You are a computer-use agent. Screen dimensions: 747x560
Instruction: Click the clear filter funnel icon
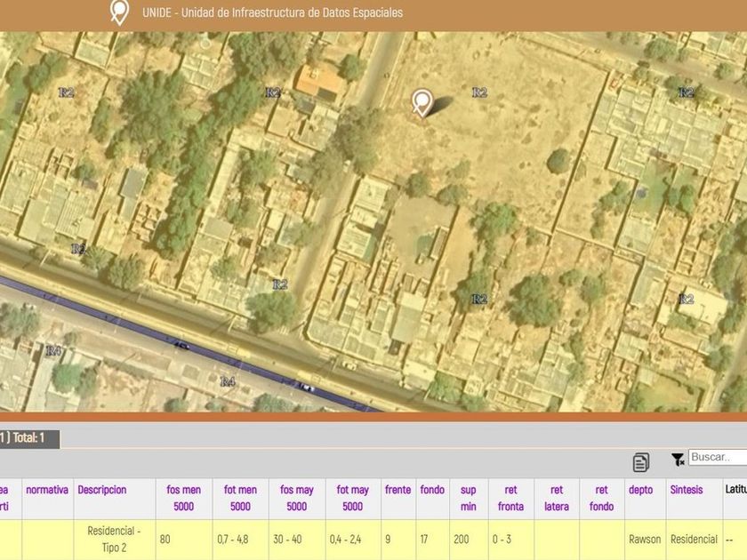[x=678, y=459]
